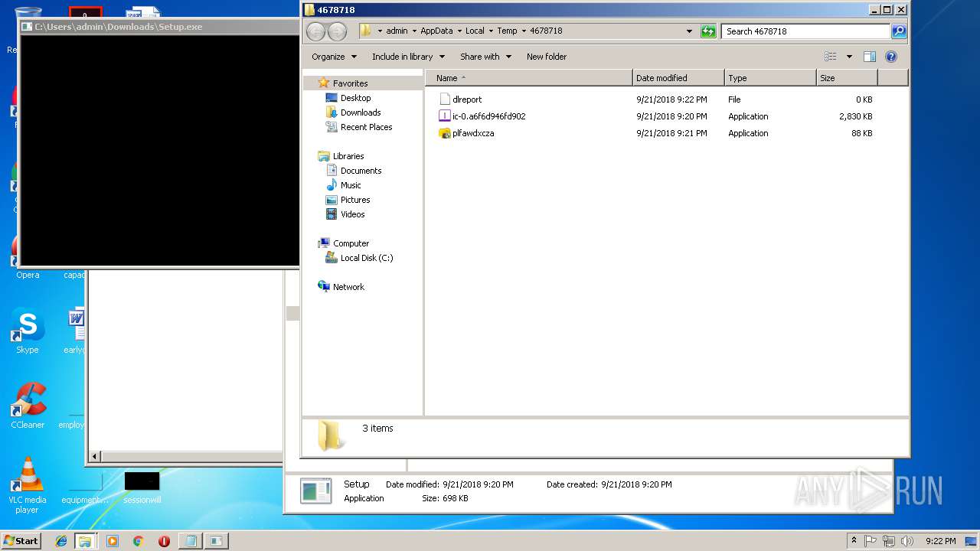Sort by Name column header
The image size is (980, 551).
(529, 78)
